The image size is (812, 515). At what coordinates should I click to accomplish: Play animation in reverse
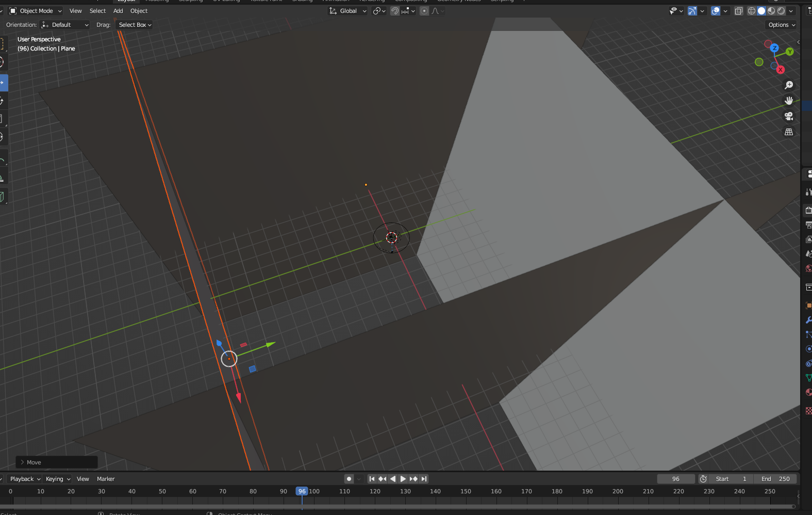(392, 479)
